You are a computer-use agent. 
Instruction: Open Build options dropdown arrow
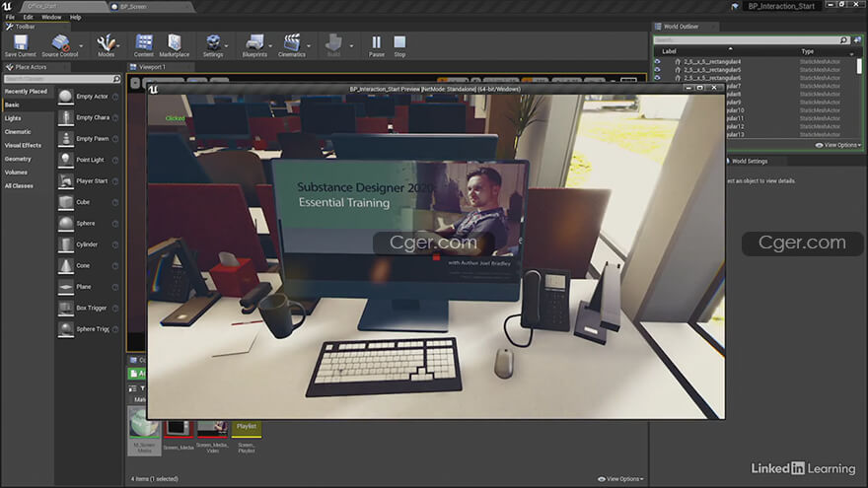coord(351,46)
